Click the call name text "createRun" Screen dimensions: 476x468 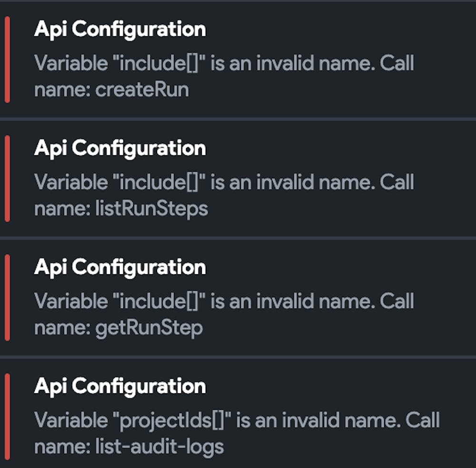tap(142, 90)
